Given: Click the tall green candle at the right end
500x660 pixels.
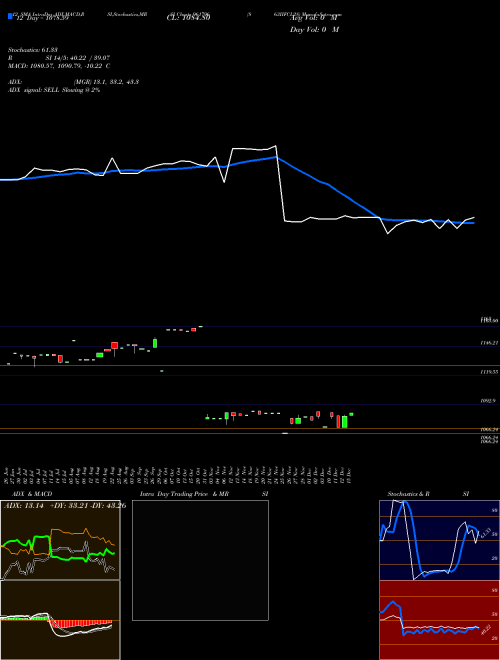Looking at the screenshot, I should 345,422.
